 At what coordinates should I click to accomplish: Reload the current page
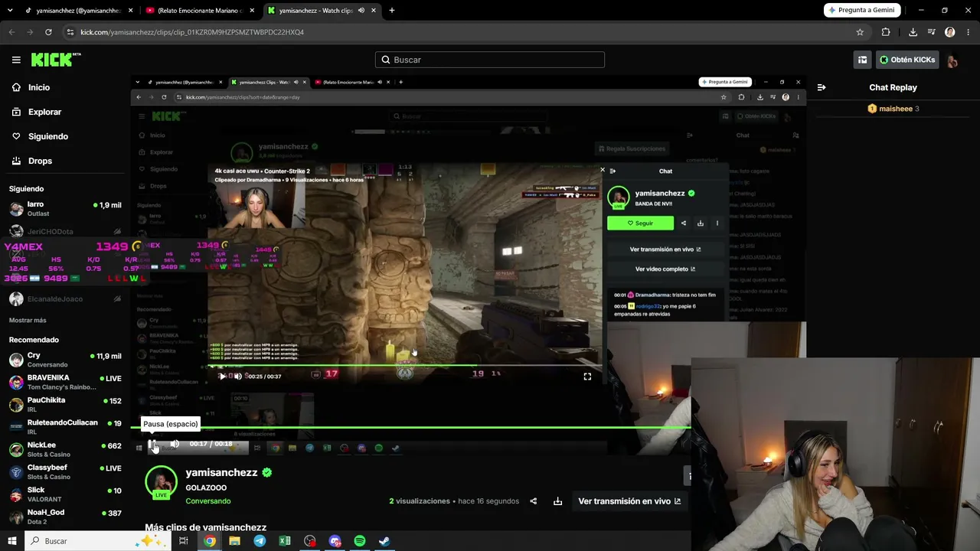(48, 32)
